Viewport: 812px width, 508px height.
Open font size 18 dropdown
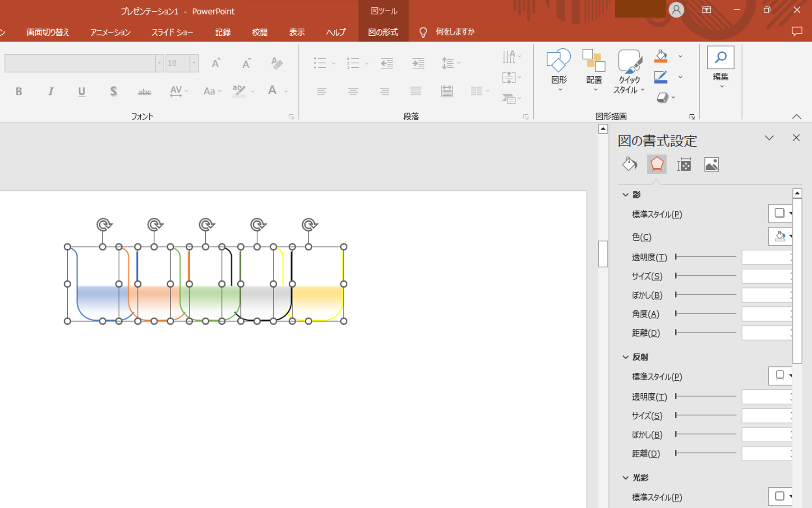tap(194, 63)
